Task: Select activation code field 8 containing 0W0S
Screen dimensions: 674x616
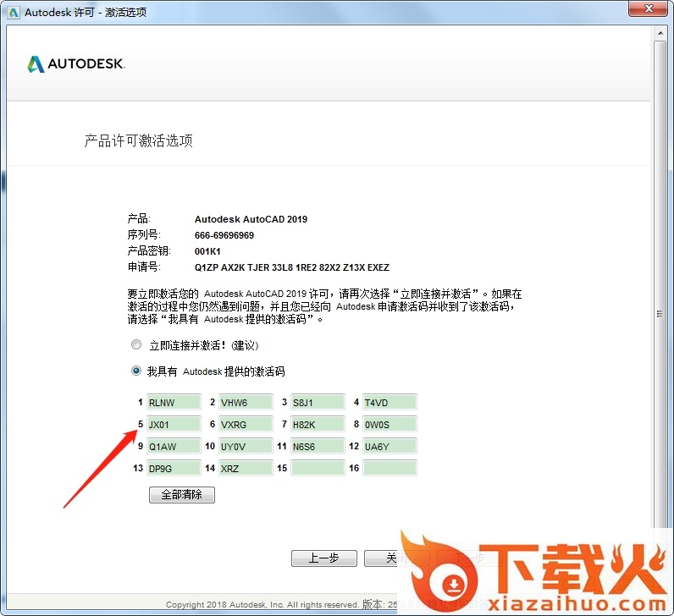Action: point(389,424)
